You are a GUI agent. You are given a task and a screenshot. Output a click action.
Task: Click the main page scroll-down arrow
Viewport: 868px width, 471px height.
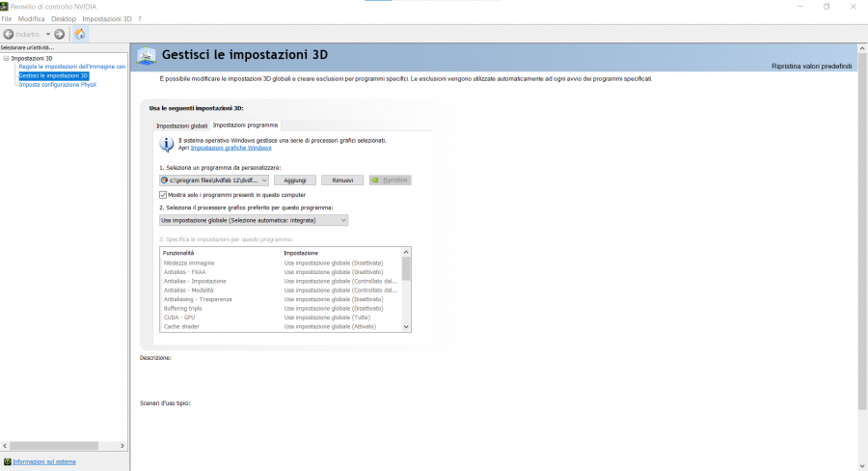(x=862, y=466)
